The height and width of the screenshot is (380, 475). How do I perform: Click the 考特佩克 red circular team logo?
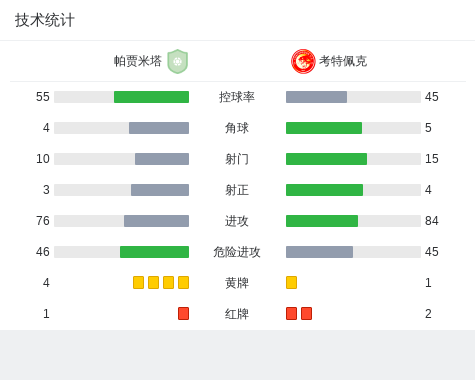pyautogui.click(x=303, y=61)
